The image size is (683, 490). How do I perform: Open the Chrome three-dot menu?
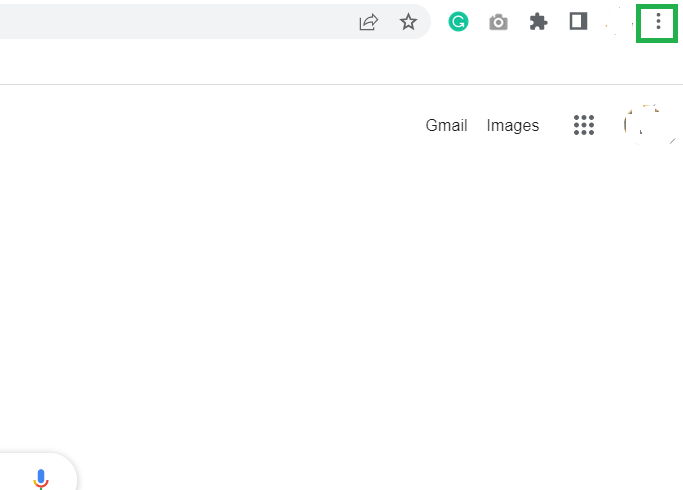(658, 21)
